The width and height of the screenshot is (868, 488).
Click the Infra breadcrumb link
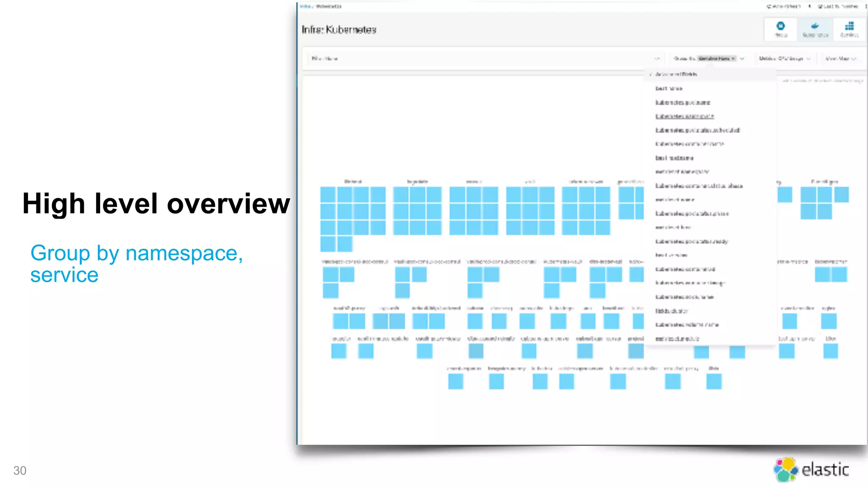(305, 6)
